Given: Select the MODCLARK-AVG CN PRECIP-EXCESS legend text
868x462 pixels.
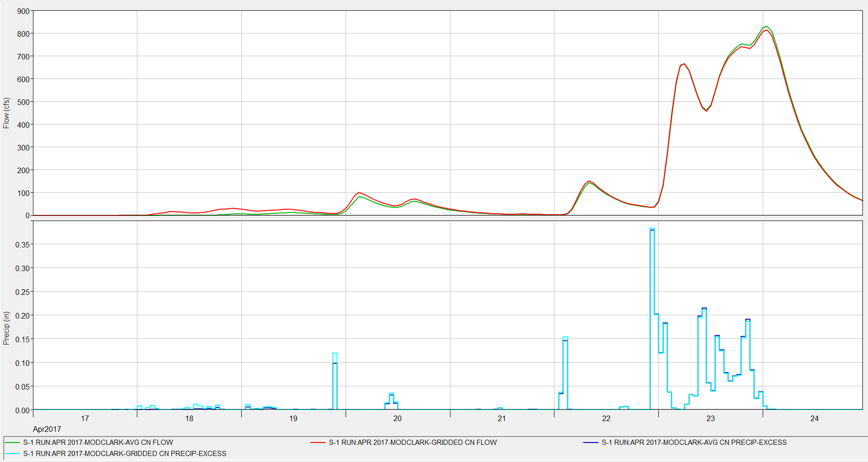Looking at the screenshot, I should (694, 442).
